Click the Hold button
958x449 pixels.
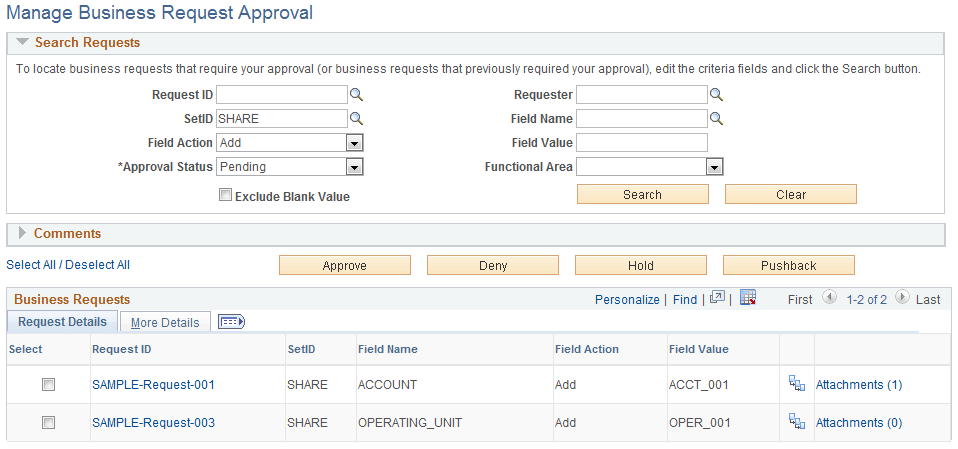coord(641,266)
